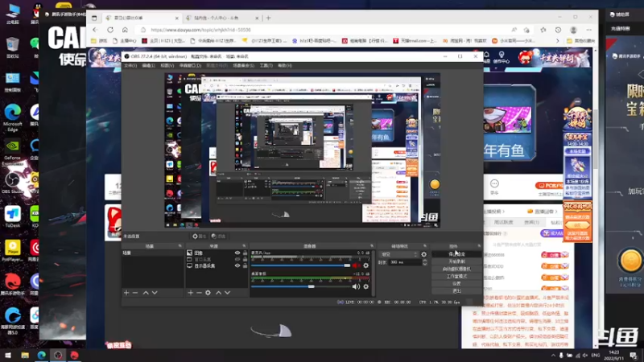Open the Windows Start button
Image resolution: width=644 pixels, height=362 pixels.
[8, 355]
